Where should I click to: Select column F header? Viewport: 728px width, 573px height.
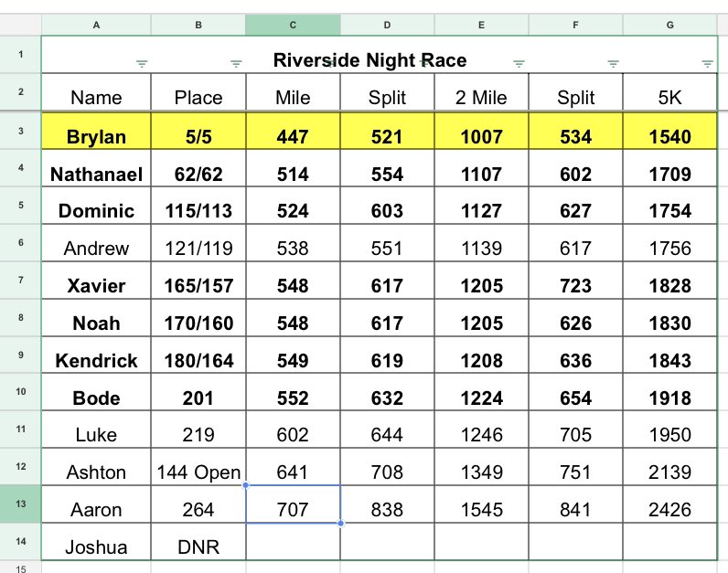[x=575, y=25]
